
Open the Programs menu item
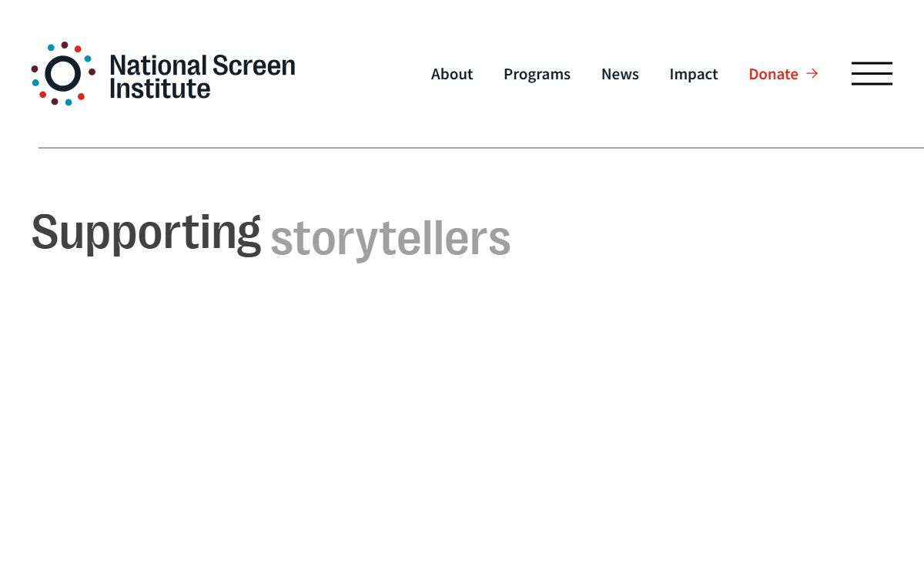tap(537, 74)
